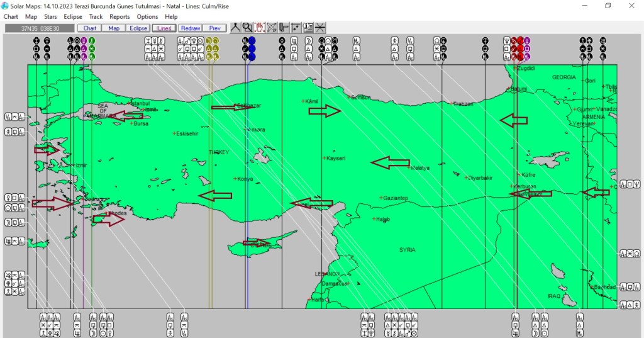
Task: Click the plot points grid icon
Action: [296, 28]
